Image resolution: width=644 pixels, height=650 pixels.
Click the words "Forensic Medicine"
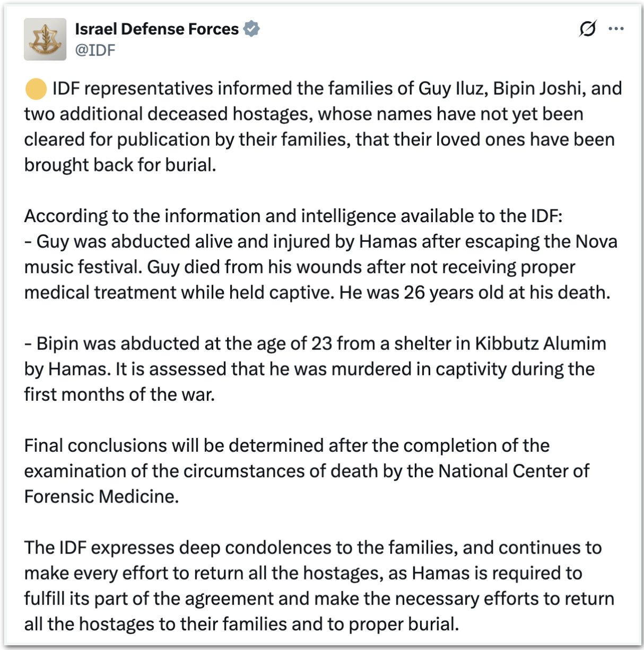[101, 497]
